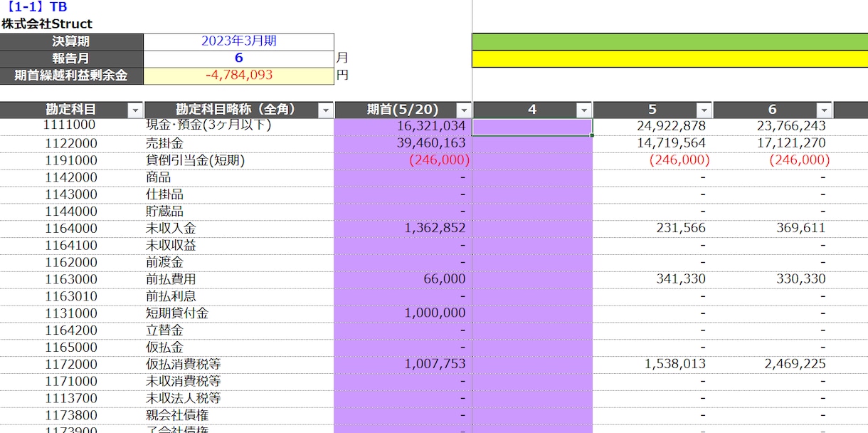Select the 24,922,878 cash value cell
Viewport: 868px width, 433px height.
click(x=653, y=126)
